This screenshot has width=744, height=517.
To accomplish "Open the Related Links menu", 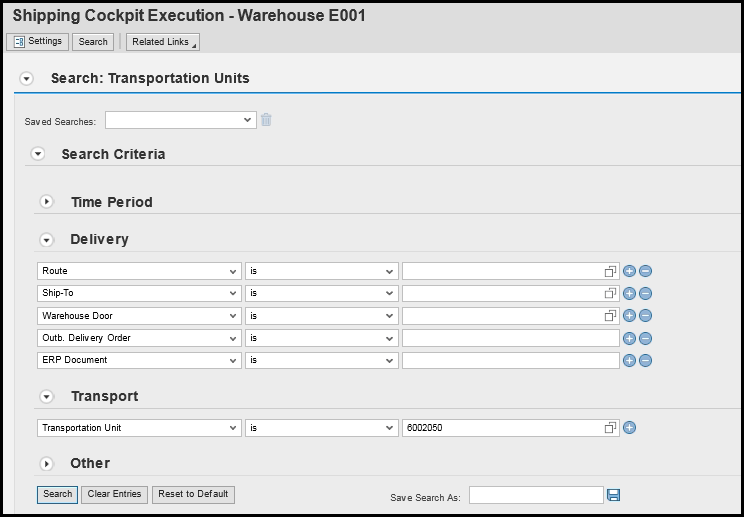I will (162, 42).
